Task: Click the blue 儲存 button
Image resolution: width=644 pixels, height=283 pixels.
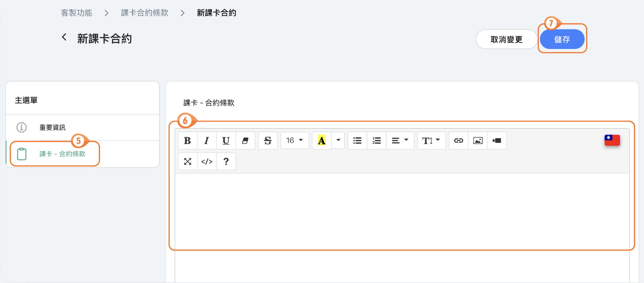Action: pos(562,40)
